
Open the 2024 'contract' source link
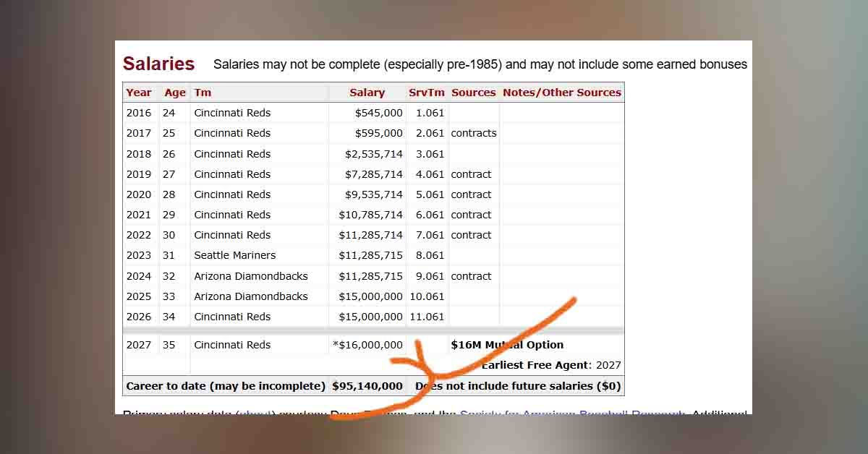[471, 276]
